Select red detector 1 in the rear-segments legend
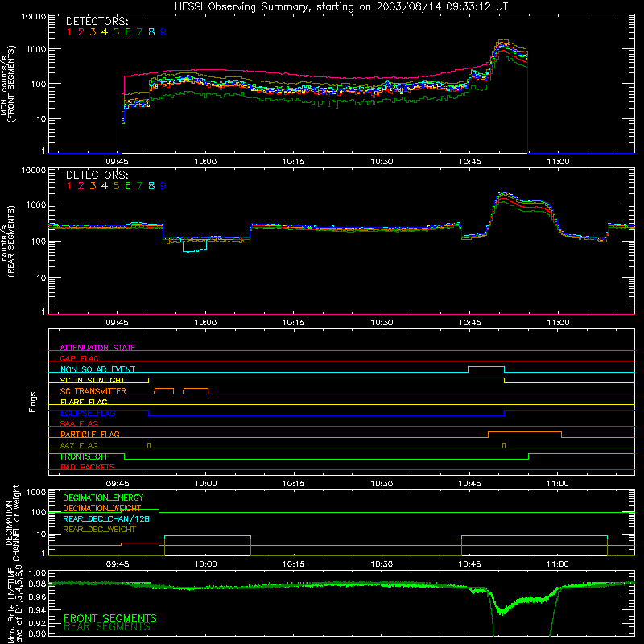Screen dimensions: 644x644 tap(69, 186)
